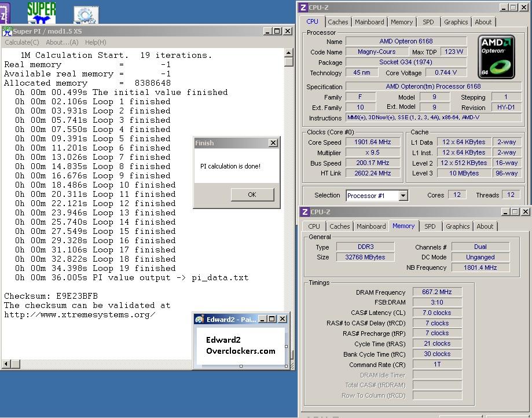This screenshot has height=418, width=532.
Task: Open About tab in lower CPU-Z window
Action: (485, 226)
